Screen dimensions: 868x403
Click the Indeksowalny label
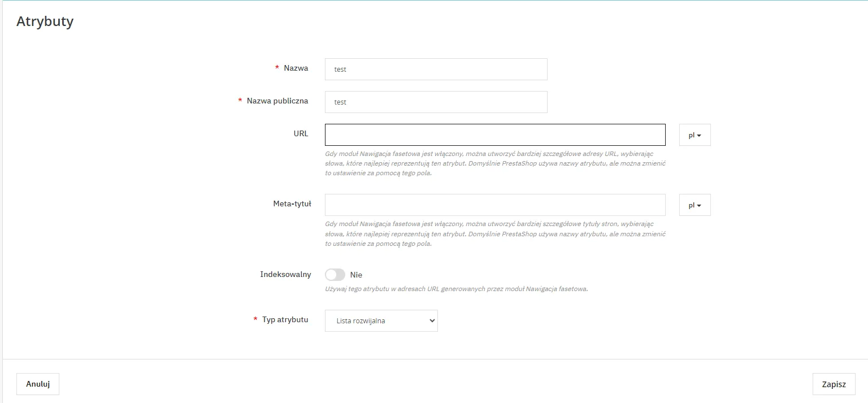coord(285,274)
